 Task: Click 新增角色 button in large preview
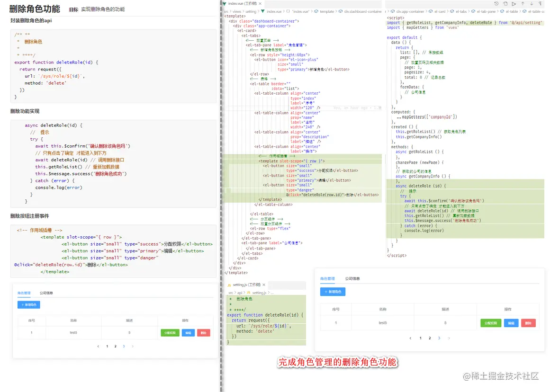click(333, 291)
